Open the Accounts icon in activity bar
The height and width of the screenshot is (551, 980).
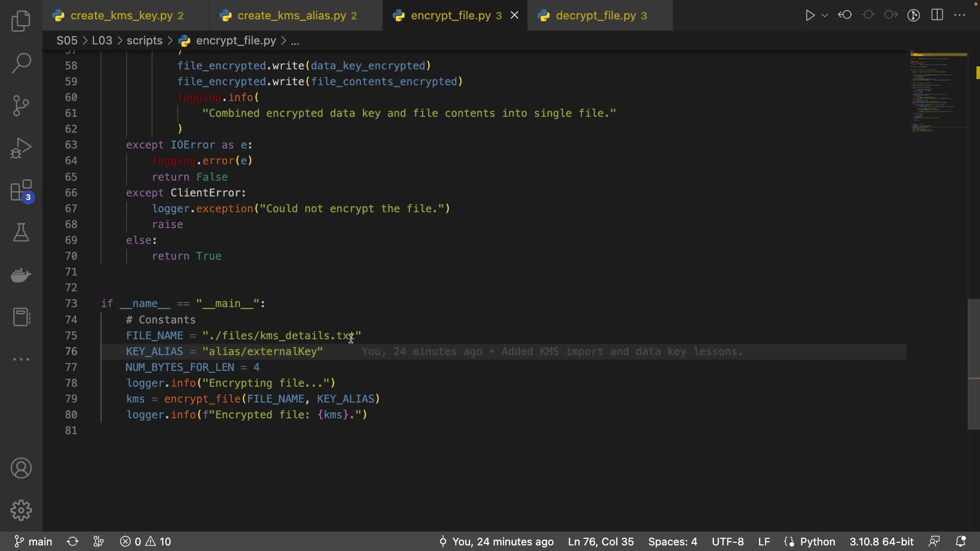(21, 468)
